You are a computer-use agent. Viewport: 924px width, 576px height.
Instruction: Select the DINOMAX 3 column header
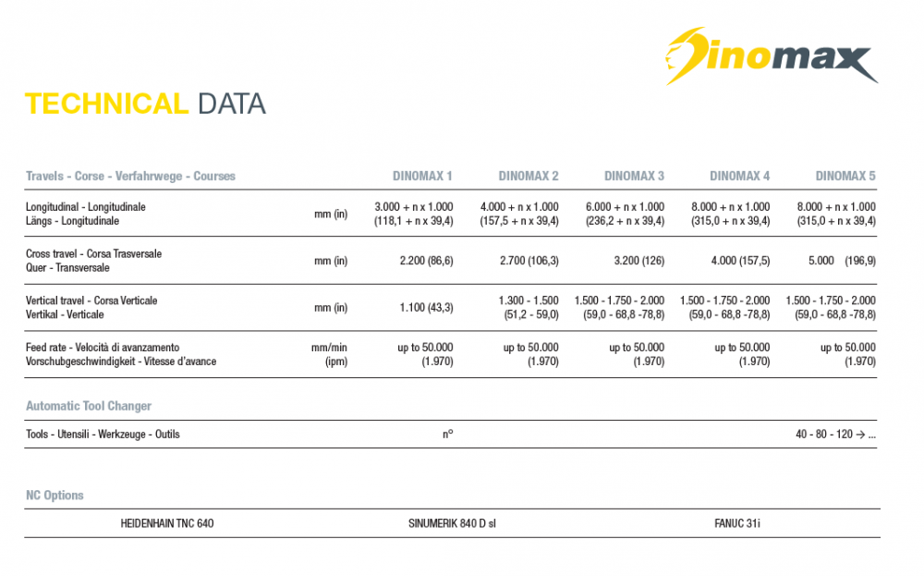[x=634, y=176]
